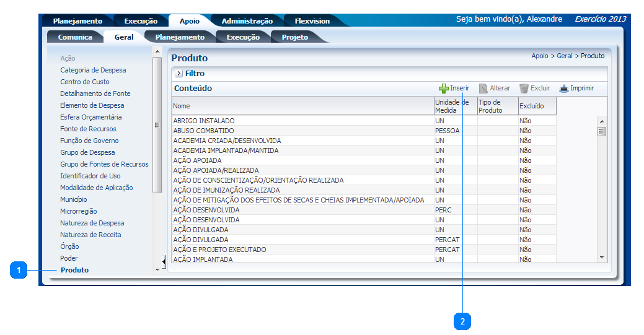Switch to the Administração tab
Screen dimensions: 644x335
[247, 21]
